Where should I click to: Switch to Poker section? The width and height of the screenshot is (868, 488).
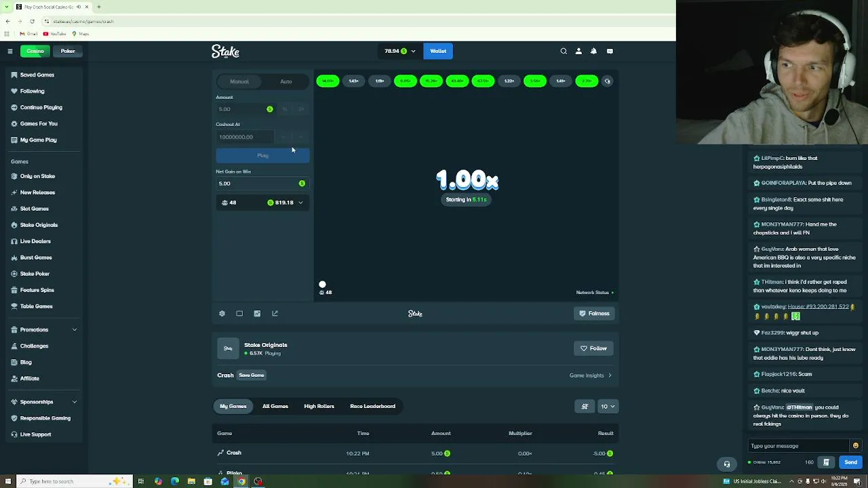coord(68,51)
